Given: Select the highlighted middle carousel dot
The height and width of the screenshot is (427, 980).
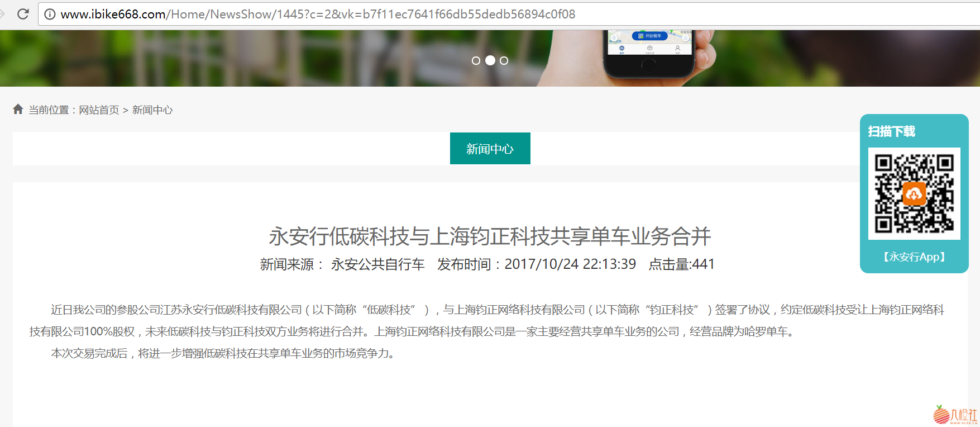Looking at the screenshot, I should pos(490,60).
